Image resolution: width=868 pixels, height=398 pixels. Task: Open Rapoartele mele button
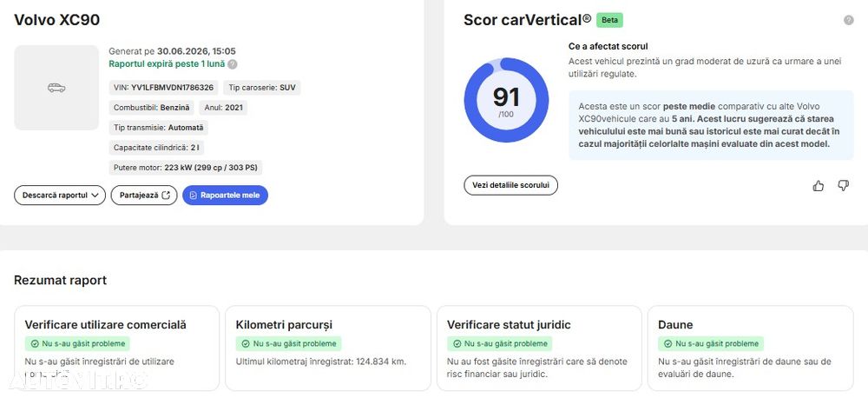[x=226, y=196]
